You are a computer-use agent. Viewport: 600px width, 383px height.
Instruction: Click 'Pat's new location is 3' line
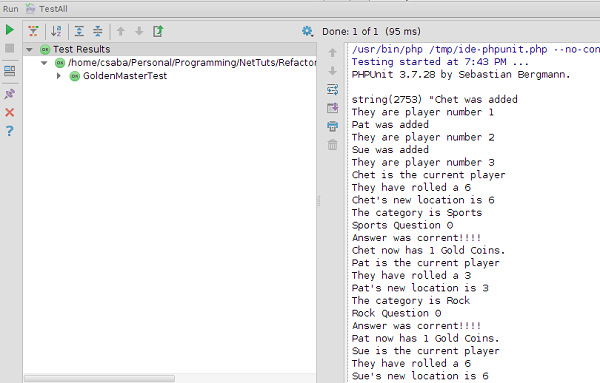[420, 288]
